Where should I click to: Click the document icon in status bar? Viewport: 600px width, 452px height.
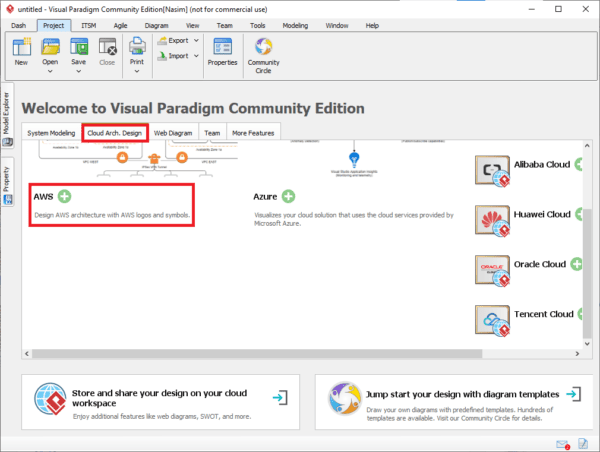pyautogui.click(x=583, y=444)
